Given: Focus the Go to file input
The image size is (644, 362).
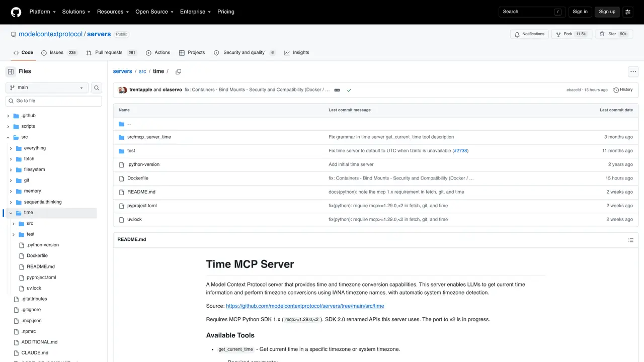Looking at the screenshot, I should pos(54,101).
